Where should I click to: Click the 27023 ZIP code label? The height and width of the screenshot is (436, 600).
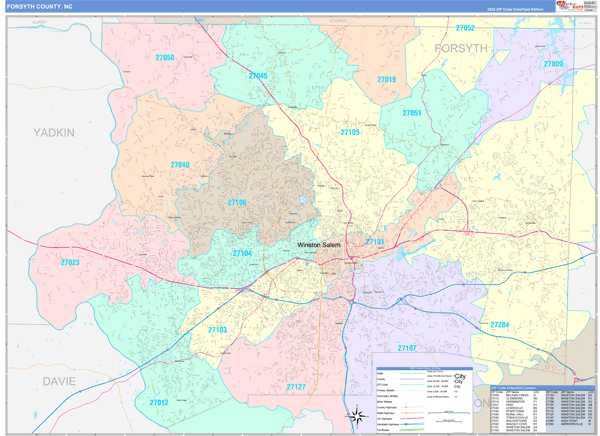(x=69, y=262)
